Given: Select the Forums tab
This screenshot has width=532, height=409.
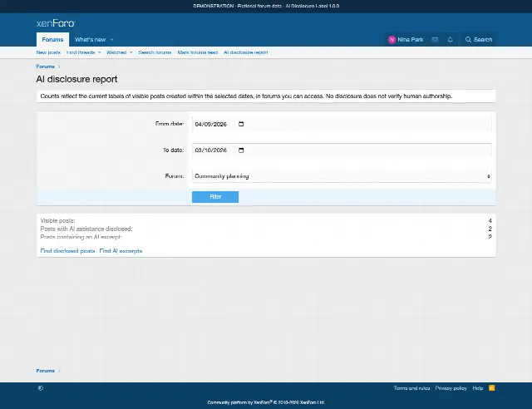Looking at the screenshot, I should [x=52, y=40].
